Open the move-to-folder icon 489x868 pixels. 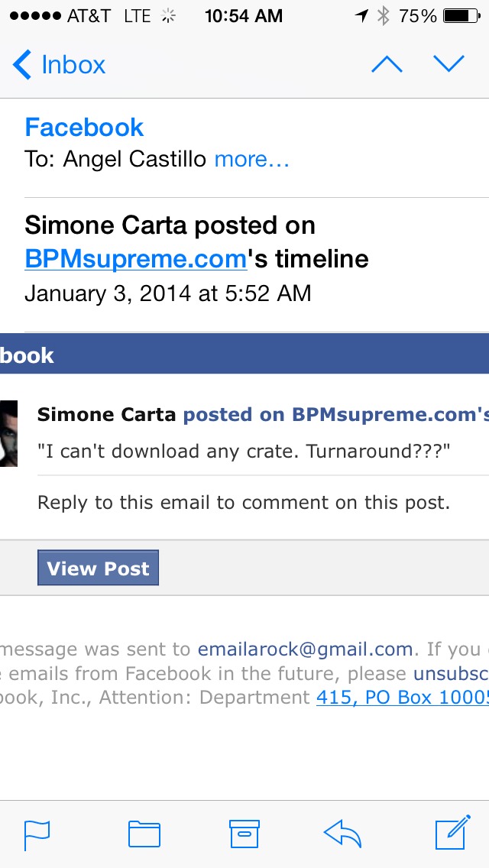click(x=144, y=834)
